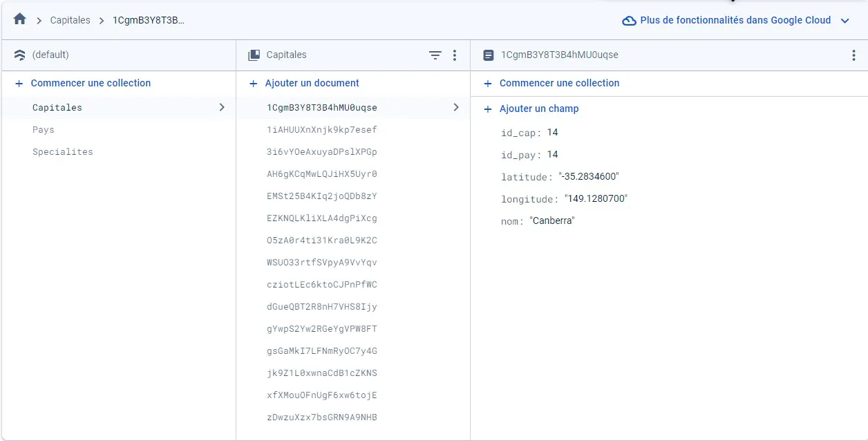Click Ajouter un document
Image resolution: width=868 pixels, height=441 pixels.
(x=312, y=83)
